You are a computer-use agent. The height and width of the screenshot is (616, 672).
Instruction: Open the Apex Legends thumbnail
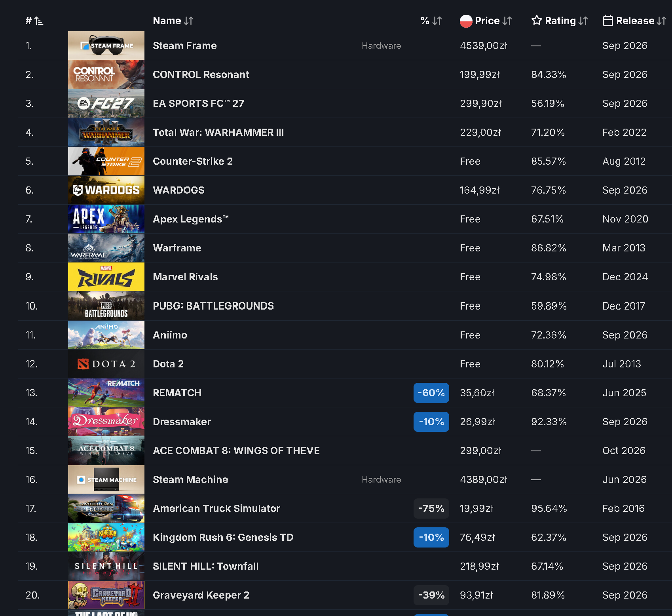point(106,219)
